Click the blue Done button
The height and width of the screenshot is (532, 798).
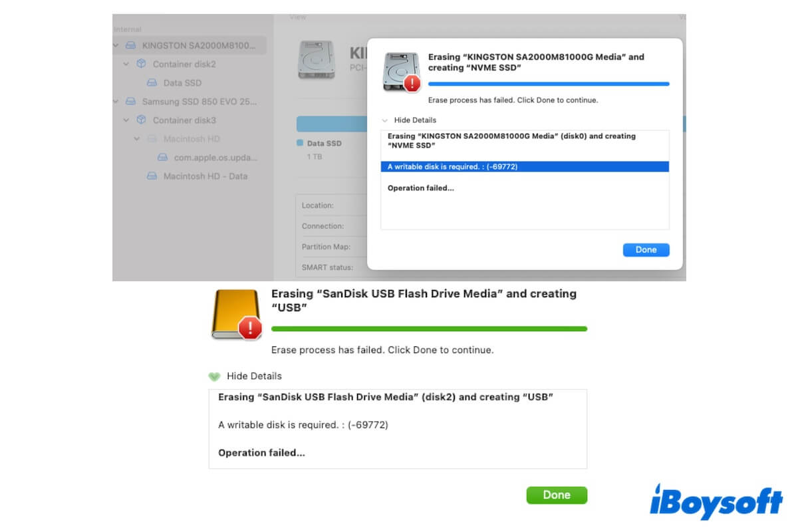(x=646, y=249)
